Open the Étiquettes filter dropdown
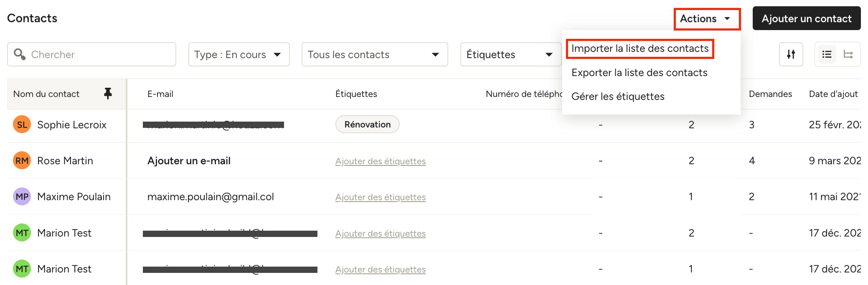 pyautogui.click(x=510, y=54)
